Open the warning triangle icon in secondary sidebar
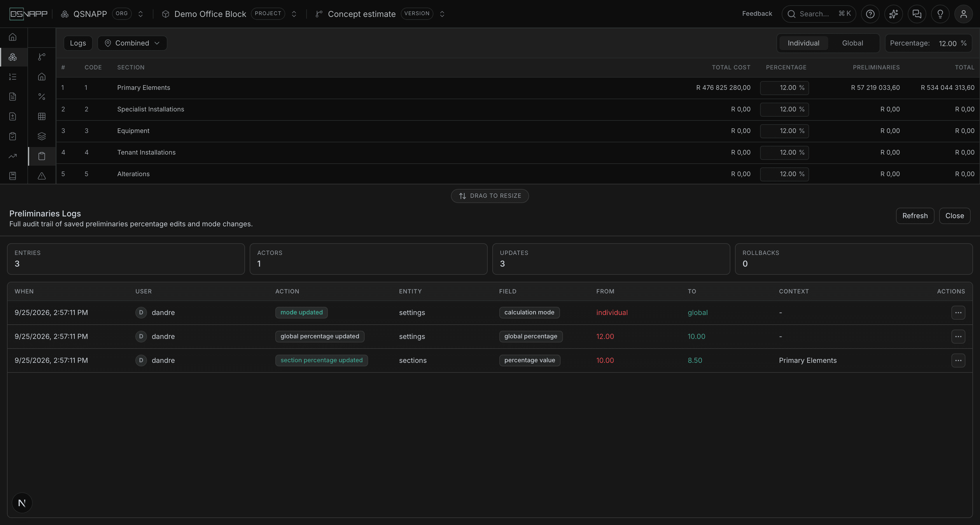 coord(42,176)
